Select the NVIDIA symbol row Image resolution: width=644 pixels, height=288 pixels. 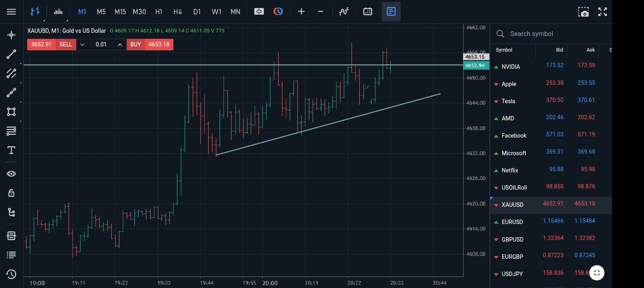pos(551,66)
